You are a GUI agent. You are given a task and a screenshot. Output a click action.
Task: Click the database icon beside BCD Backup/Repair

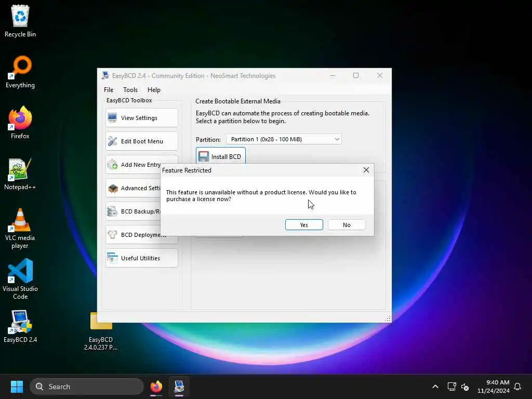pos(112,211)
